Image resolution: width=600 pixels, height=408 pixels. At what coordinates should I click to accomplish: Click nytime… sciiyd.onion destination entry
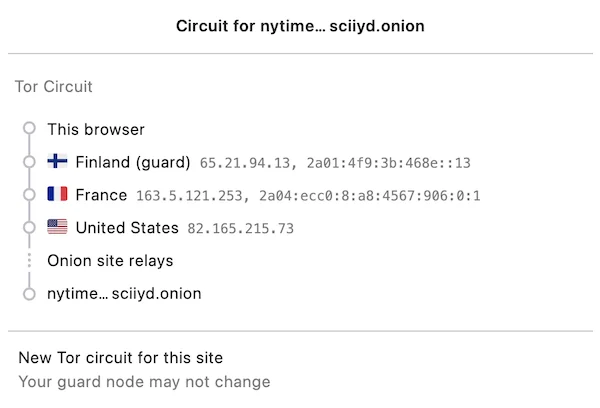point(124,294)
